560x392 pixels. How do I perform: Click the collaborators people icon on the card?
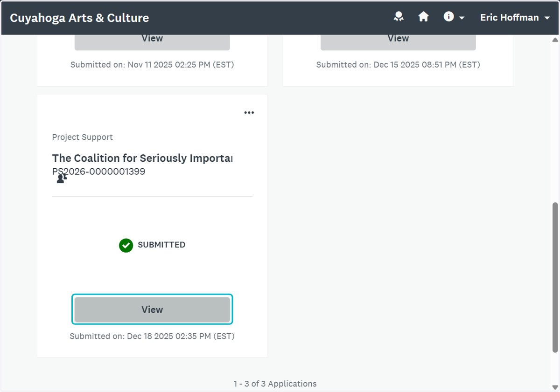62,178
